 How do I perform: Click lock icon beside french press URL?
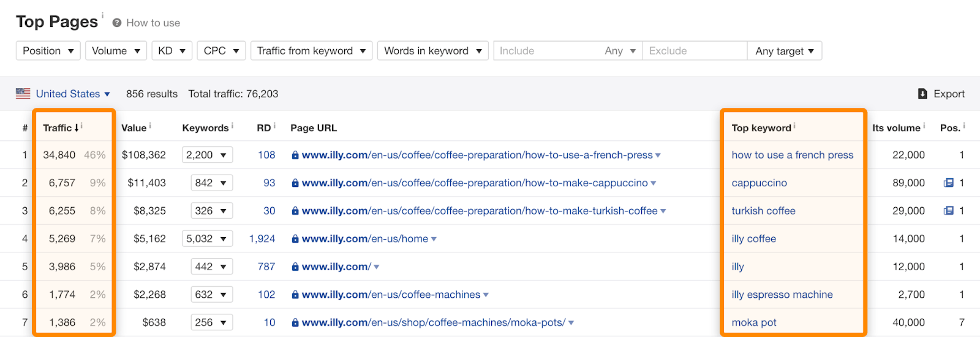point(295,156)
